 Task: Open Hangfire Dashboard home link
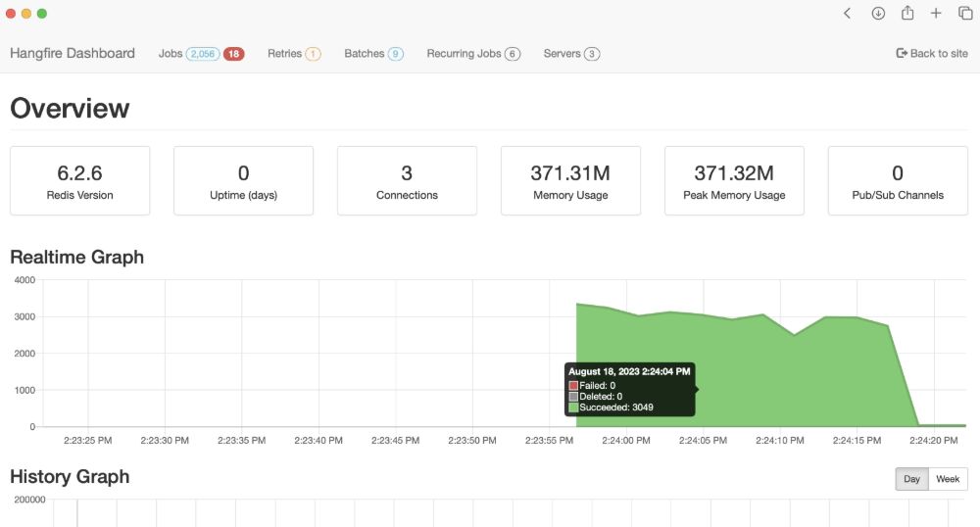(73, 53)
